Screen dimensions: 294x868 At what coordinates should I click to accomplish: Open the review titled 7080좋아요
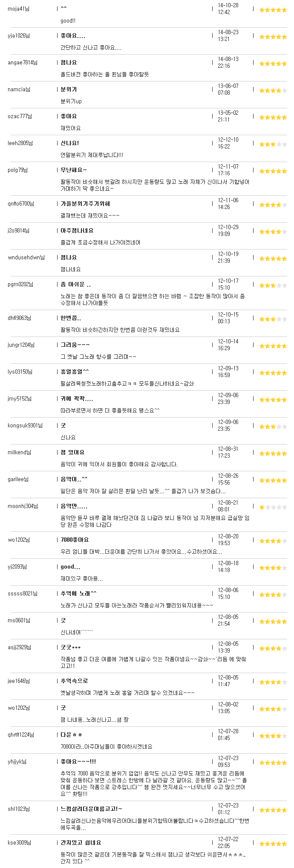pos(75,540)
